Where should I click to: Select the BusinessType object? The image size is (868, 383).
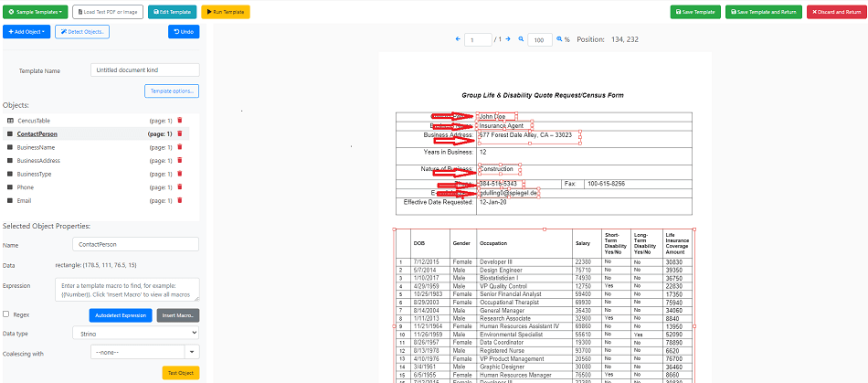pyautogui.click(x=35, y=174)
